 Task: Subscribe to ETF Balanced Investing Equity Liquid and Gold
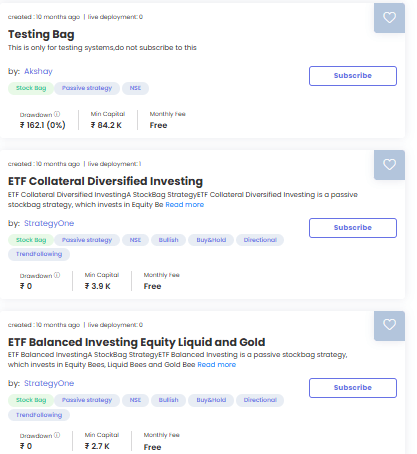pyautogui.click(x=353, y=388)
